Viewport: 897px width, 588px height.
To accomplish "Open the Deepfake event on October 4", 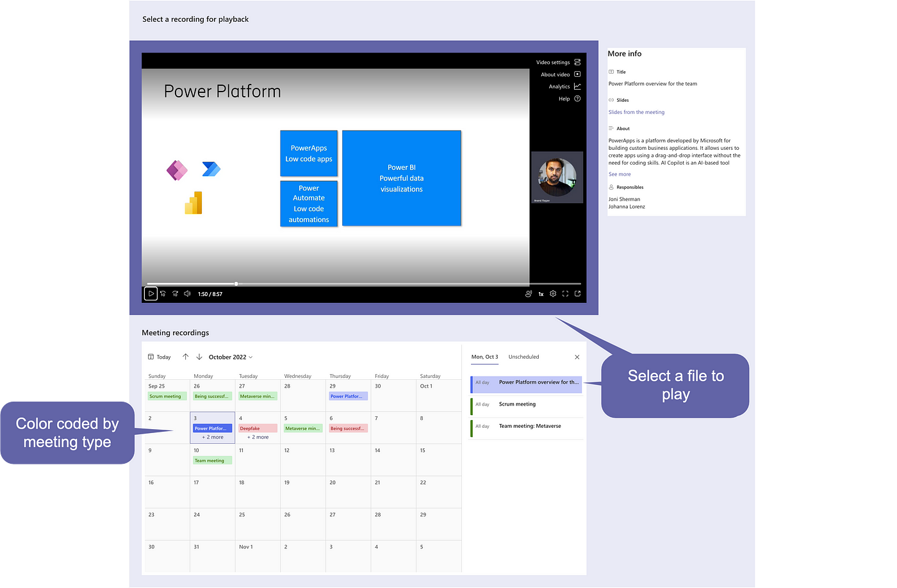I will click(x=258, y=429).
